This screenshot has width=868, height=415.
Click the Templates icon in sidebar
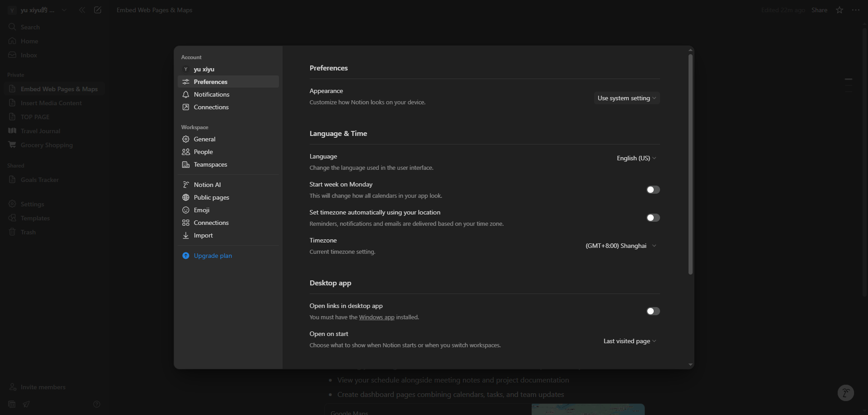tap(12, 218)
